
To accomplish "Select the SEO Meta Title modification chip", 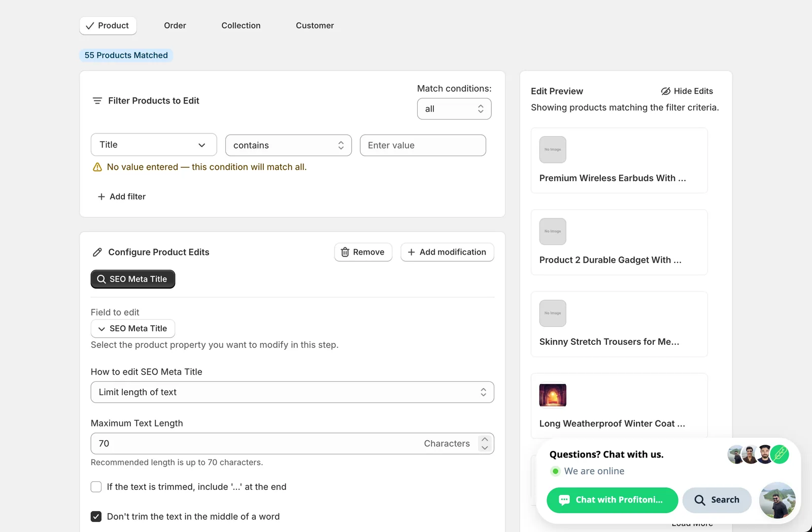I will point(133,279).
